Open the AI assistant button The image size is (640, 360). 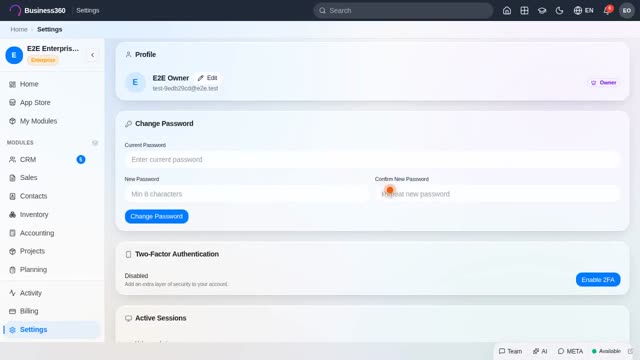[x=540, y=351]
